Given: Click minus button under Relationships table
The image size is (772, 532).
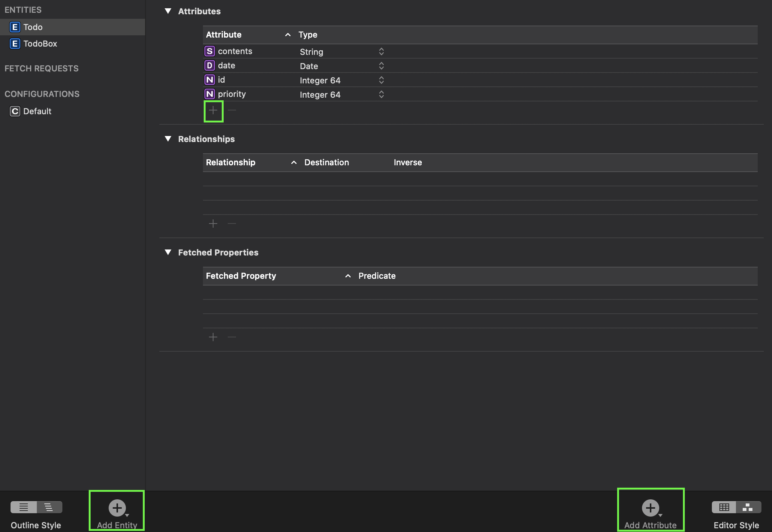Looking at the screenshot, I should 232,224.
